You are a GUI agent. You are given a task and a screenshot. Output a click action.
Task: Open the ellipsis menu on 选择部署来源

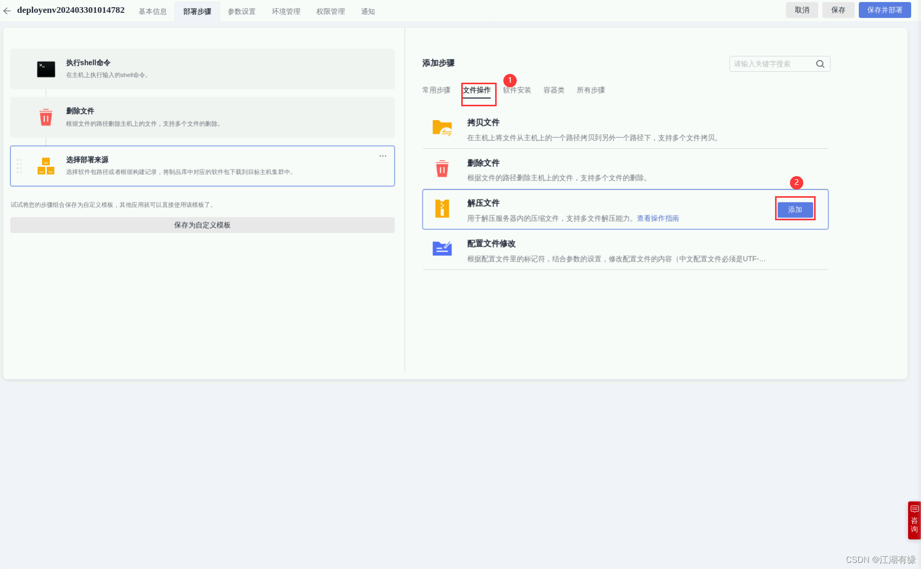coord(383,156)
